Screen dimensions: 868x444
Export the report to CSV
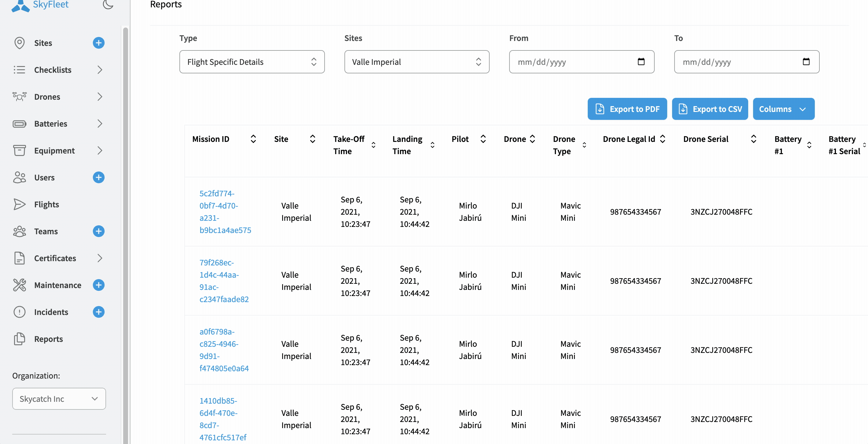tap(710, 109)
